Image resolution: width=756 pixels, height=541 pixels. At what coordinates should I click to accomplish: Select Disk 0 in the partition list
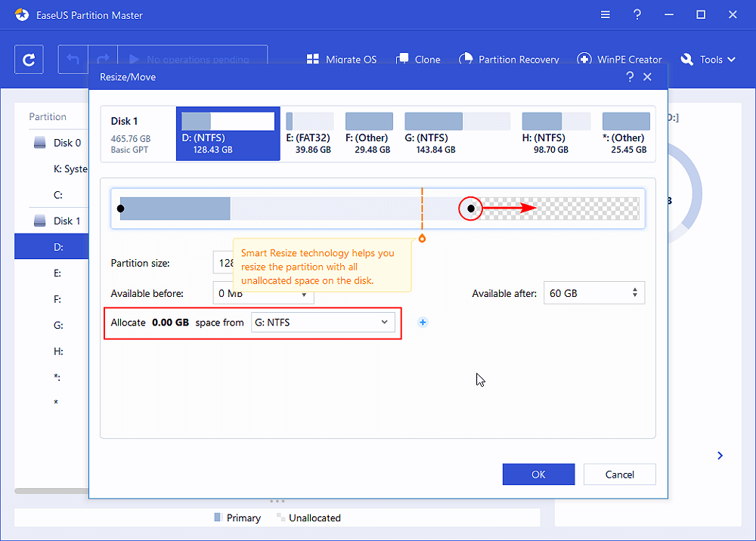click(x=58, y=143)
